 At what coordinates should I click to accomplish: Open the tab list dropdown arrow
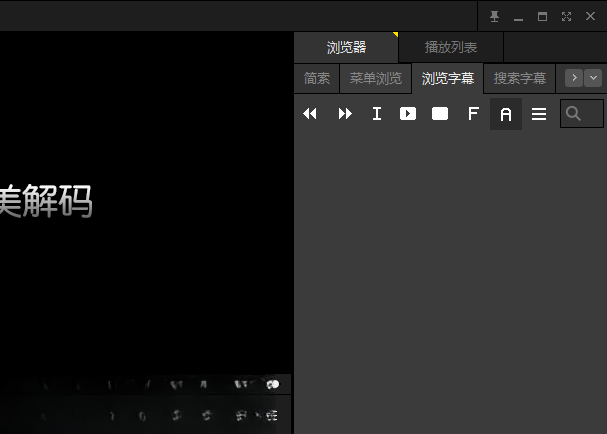coord(593,78)
